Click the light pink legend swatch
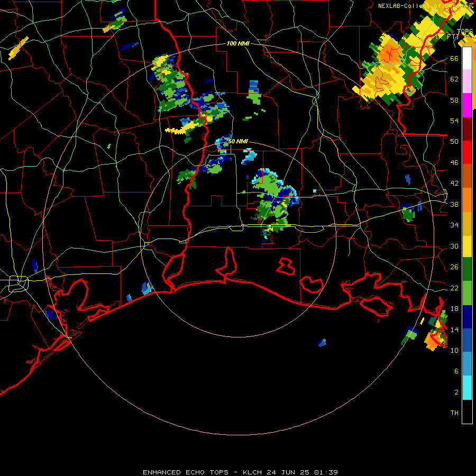The image size is (476, 476). (467, 81)
